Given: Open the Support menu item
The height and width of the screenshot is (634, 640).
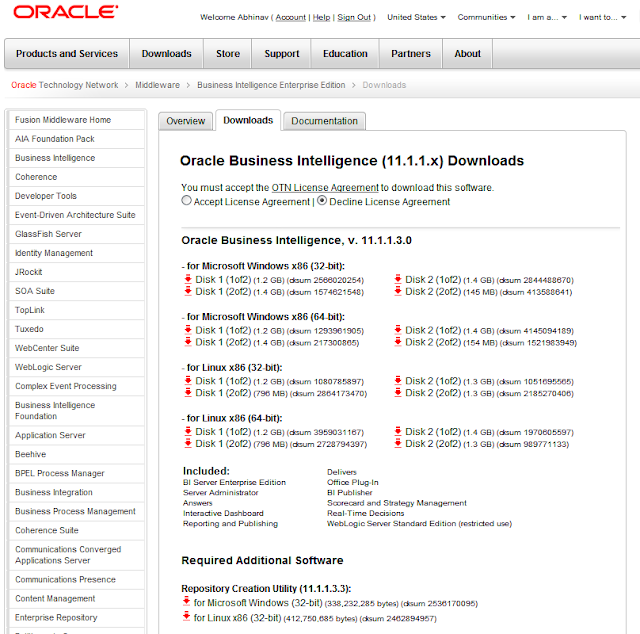Looking at the screenshot, I should click(x=282, y=53).
